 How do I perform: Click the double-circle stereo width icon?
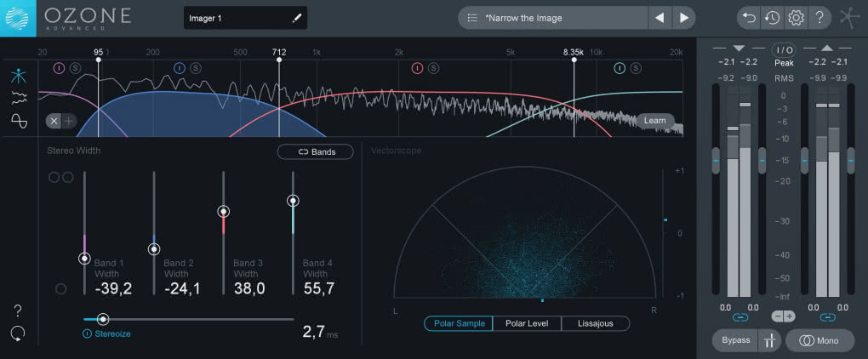coord(61,177)
